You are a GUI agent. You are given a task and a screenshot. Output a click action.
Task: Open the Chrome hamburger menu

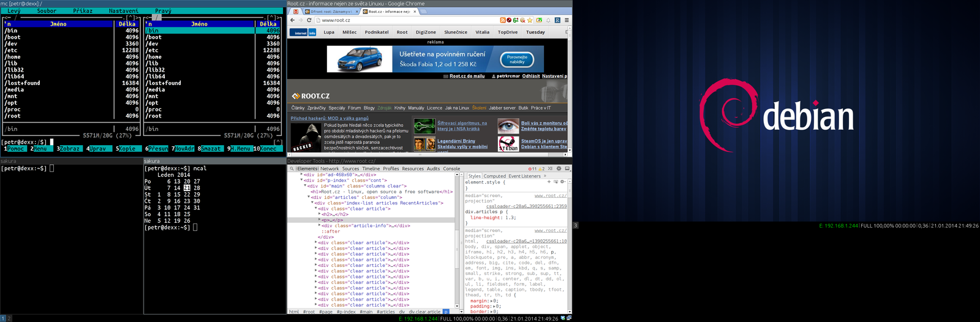567,20
